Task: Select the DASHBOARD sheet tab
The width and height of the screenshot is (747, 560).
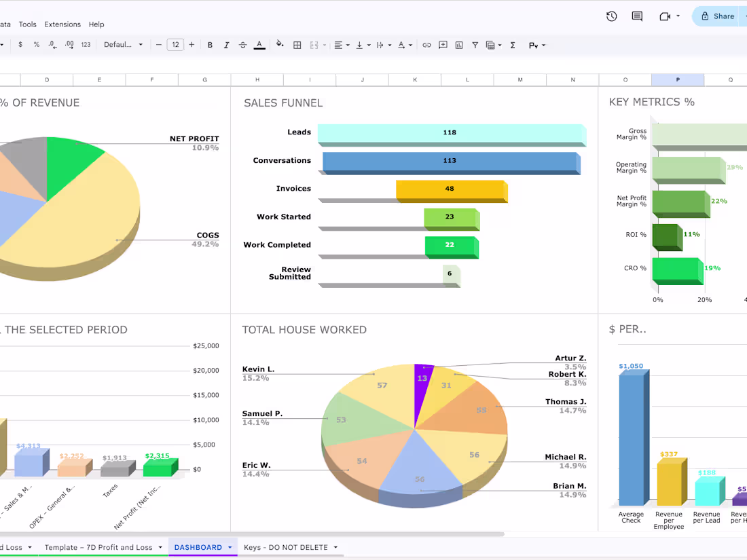Action: pyautogui.click(x=198, y=547)
